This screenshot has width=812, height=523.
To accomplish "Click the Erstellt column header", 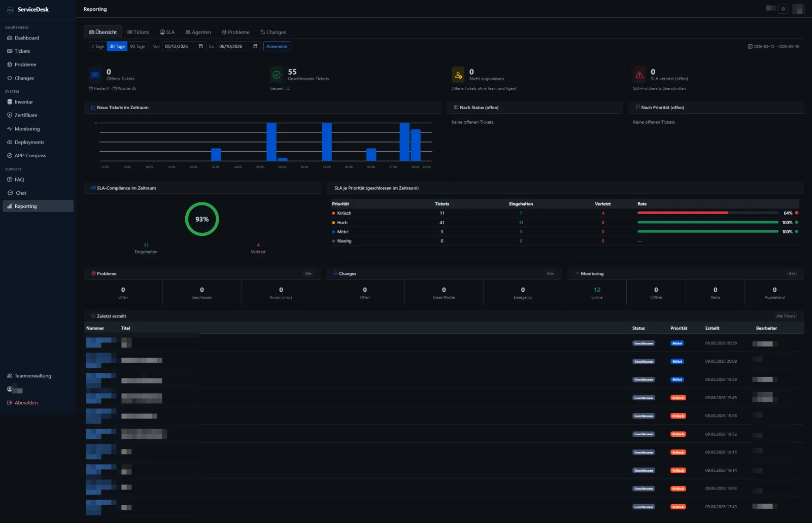I will tap(712, 328).
